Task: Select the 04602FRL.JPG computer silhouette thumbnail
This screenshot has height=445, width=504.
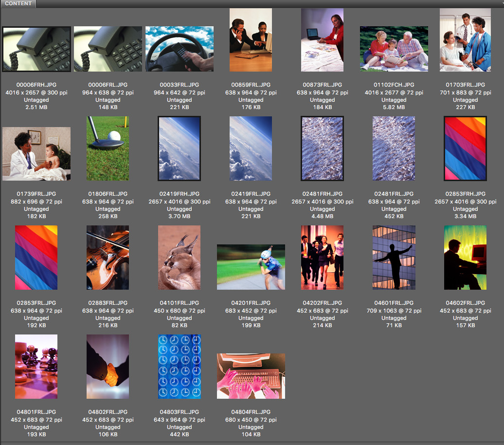Action: pos(465,258)
